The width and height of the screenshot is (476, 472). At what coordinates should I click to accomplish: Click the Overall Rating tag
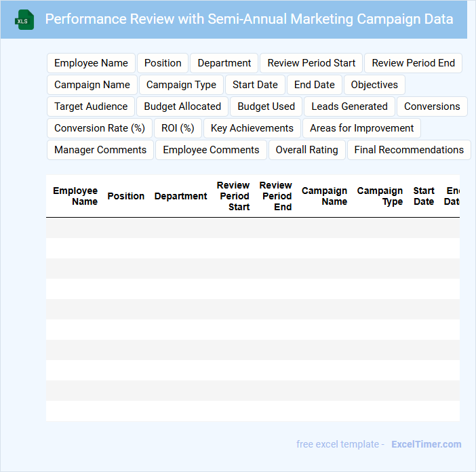click(306, 150)
